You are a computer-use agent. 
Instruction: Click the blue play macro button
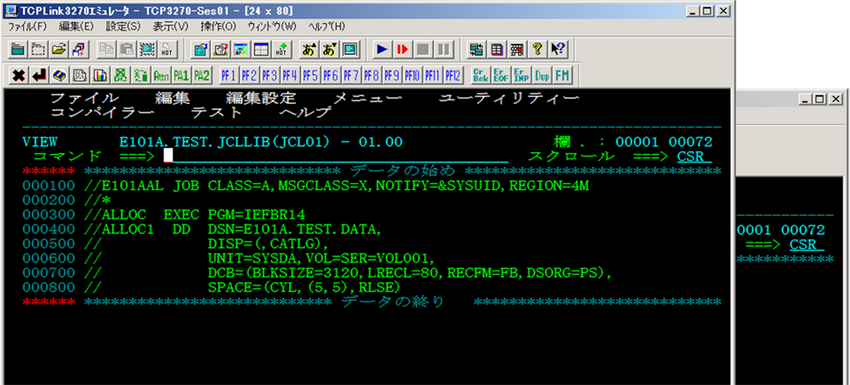tap(382, 49)
